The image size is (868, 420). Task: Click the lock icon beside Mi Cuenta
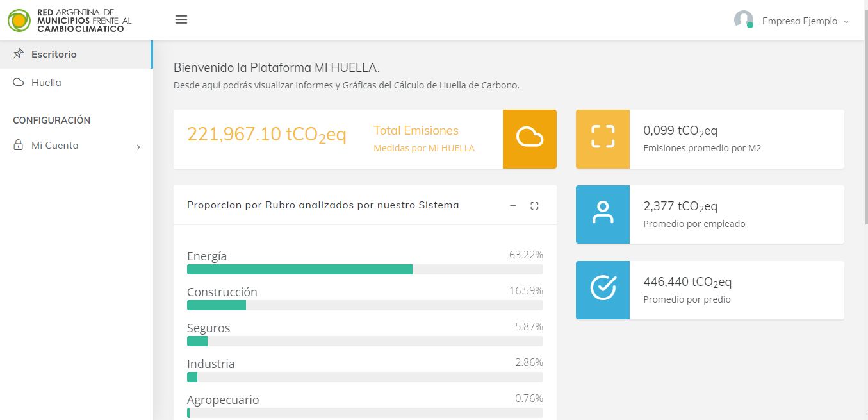(x=19, y=146)
